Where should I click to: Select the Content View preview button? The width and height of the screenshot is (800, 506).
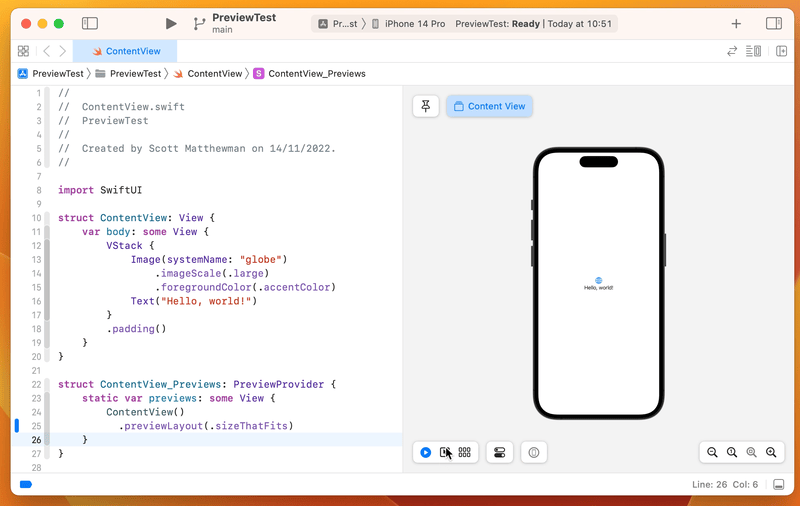(x=489, y=106)
